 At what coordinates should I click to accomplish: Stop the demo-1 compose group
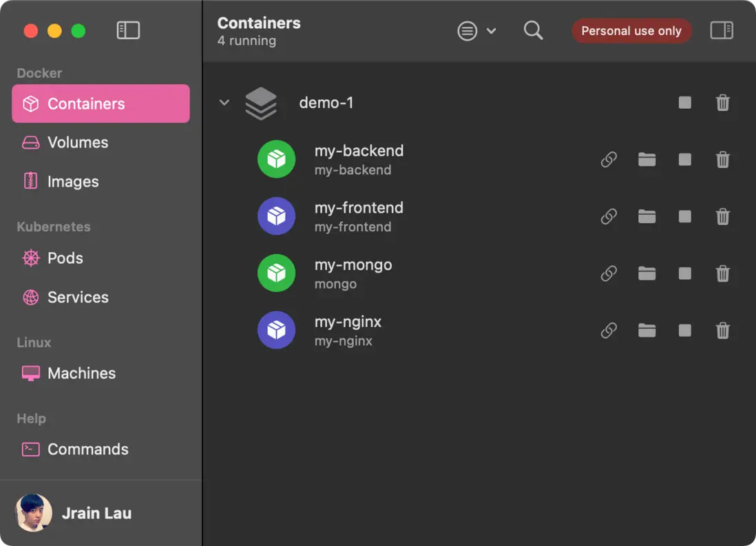coord(684,103)
